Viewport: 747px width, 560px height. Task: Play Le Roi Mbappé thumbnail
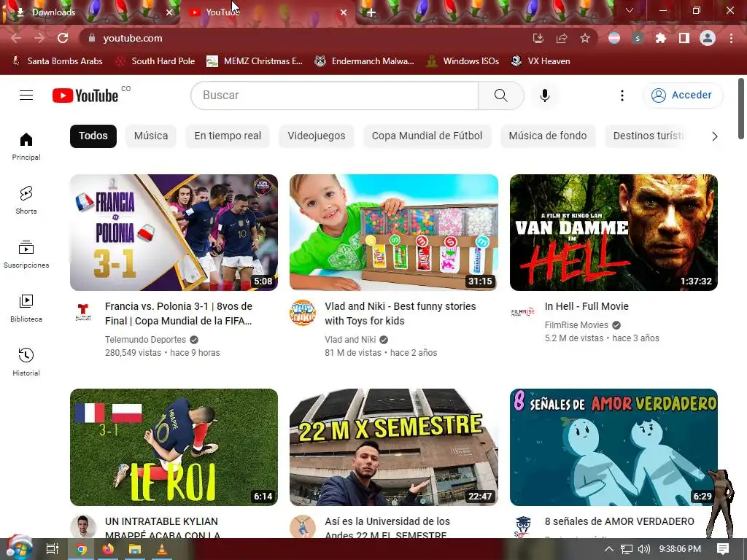tap(174, 447)
